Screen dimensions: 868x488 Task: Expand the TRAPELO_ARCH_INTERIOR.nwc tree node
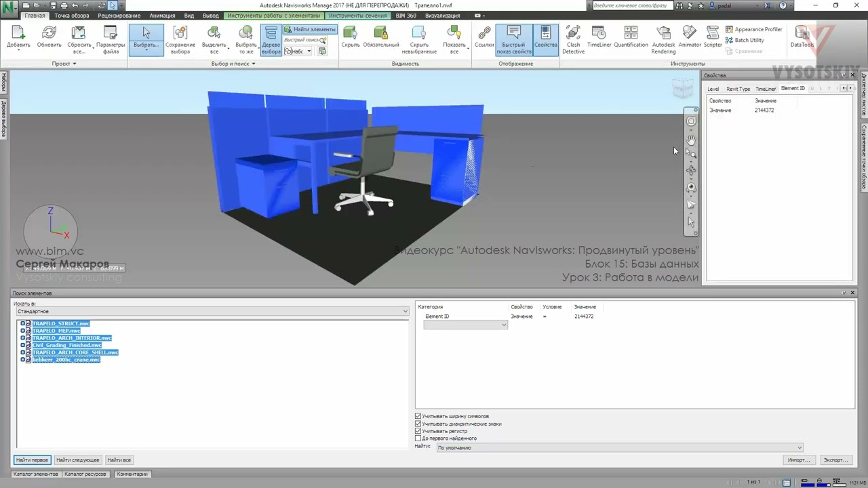[22, 338]
